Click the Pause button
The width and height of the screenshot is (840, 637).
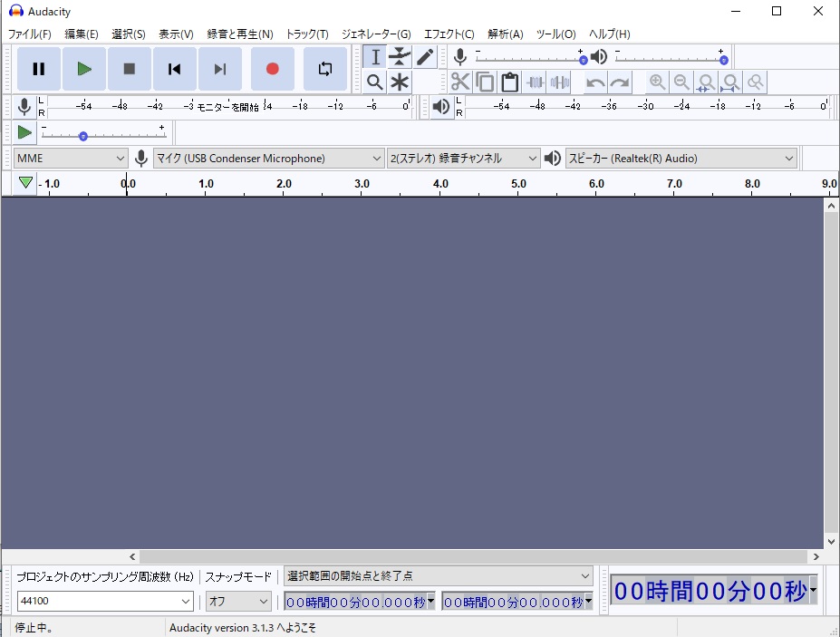point(39,69)
